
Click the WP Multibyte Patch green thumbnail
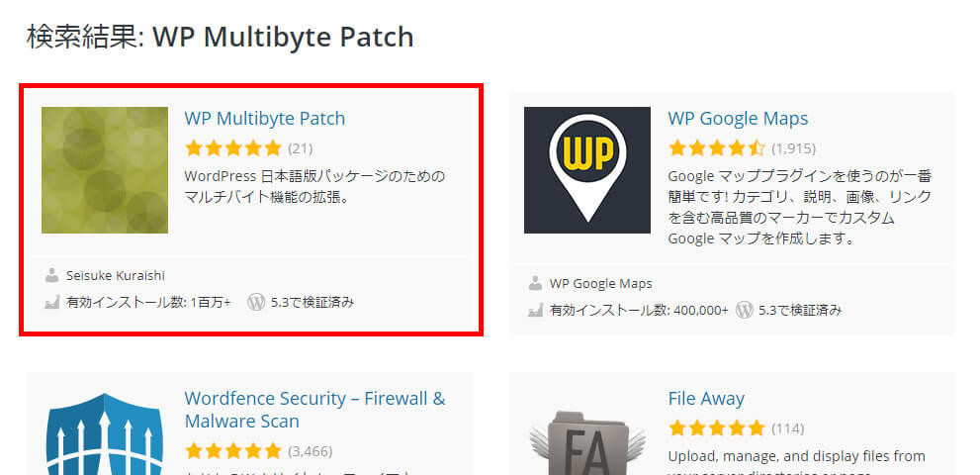(105, 170)
